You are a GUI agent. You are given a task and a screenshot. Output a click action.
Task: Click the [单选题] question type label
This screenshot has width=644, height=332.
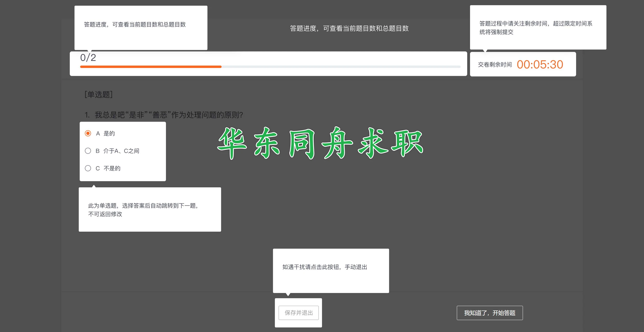point(99,94)
